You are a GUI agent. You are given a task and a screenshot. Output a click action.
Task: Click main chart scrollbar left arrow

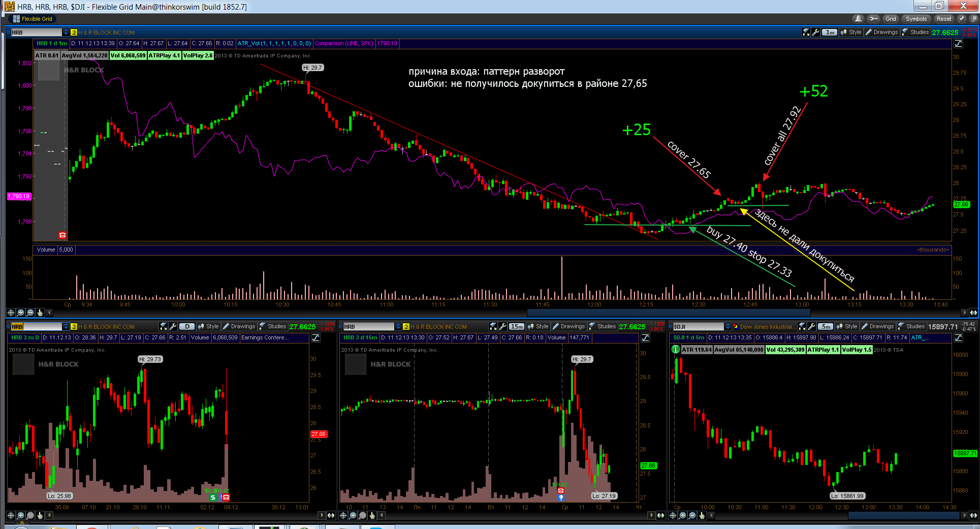click(50, 313)
